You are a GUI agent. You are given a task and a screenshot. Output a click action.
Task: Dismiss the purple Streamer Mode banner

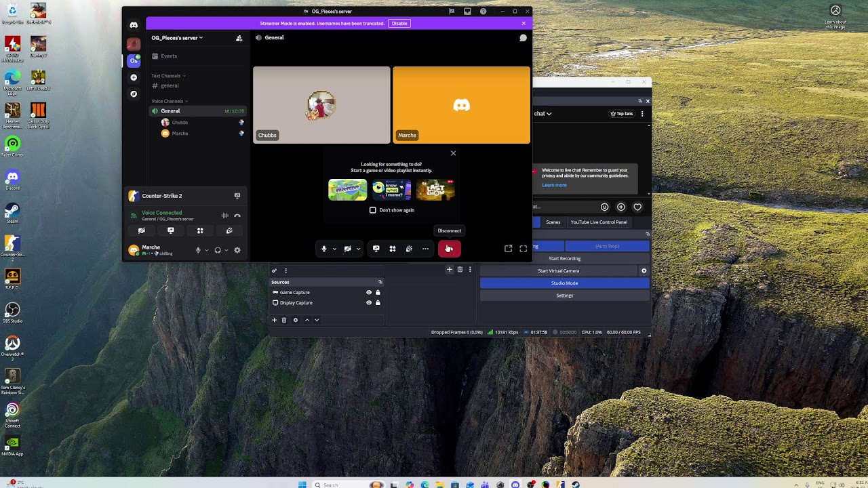[524, 24]
